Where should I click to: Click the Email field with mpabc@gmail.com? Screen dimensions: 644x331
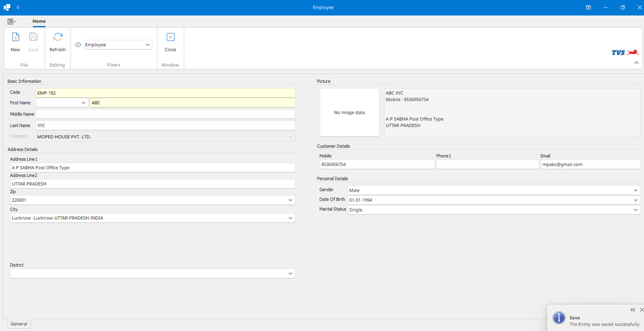589,164
